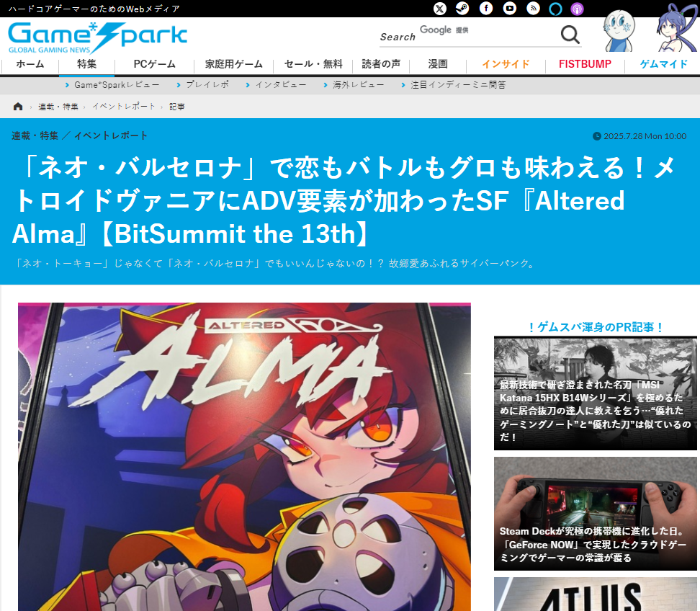700x611 pixels.
Task: Open the 特集 menu tab
Action: click(x=86, y=64)
